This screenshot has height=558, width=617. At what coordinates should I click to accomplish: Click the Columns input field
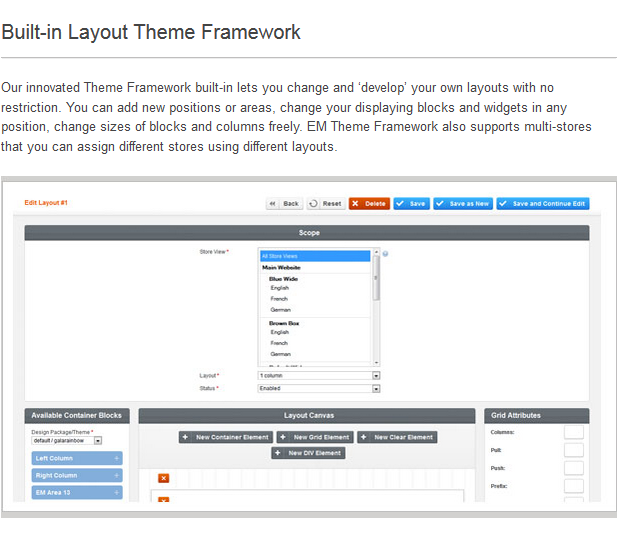coord(573,432)
